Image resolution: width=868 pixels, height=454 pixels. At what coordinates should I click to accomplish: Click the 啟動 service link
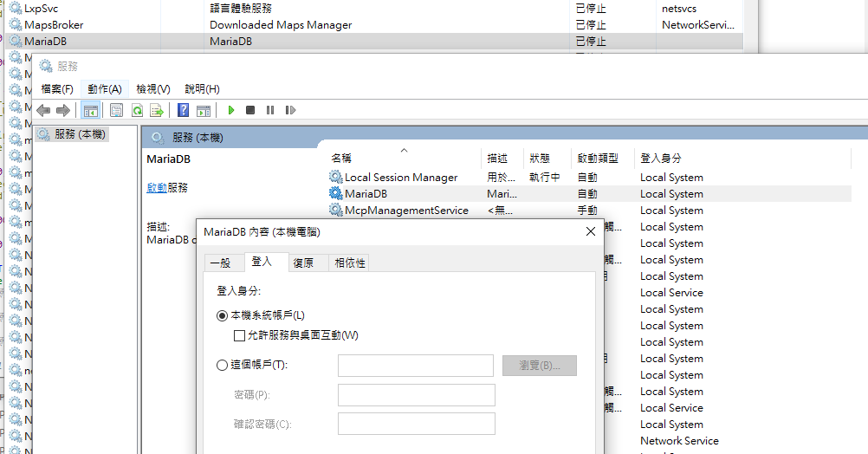(157, 188)
